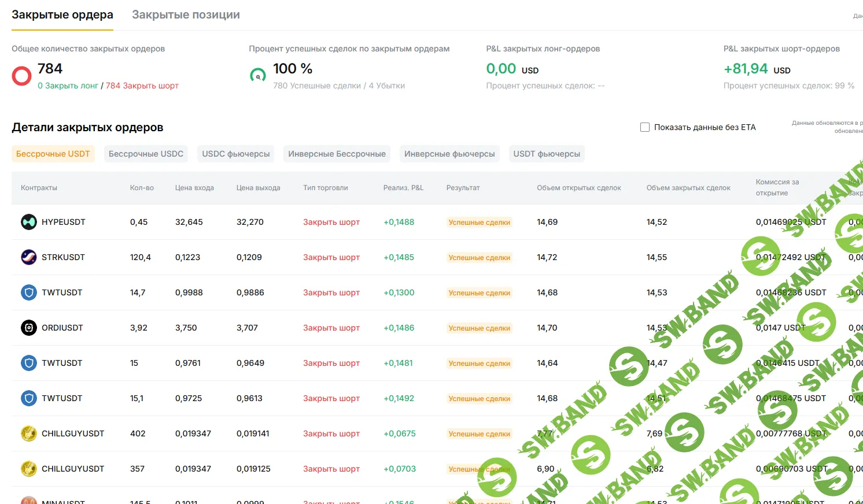This screenshot has height=504, width=863.
Task: Click the Тип торговли column header
Action: (326, 188)
